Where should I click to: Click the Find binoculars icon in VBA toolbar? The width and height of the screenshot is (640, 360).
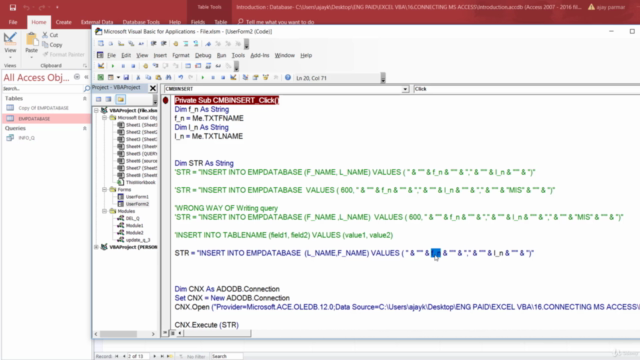tap(169, 78)
